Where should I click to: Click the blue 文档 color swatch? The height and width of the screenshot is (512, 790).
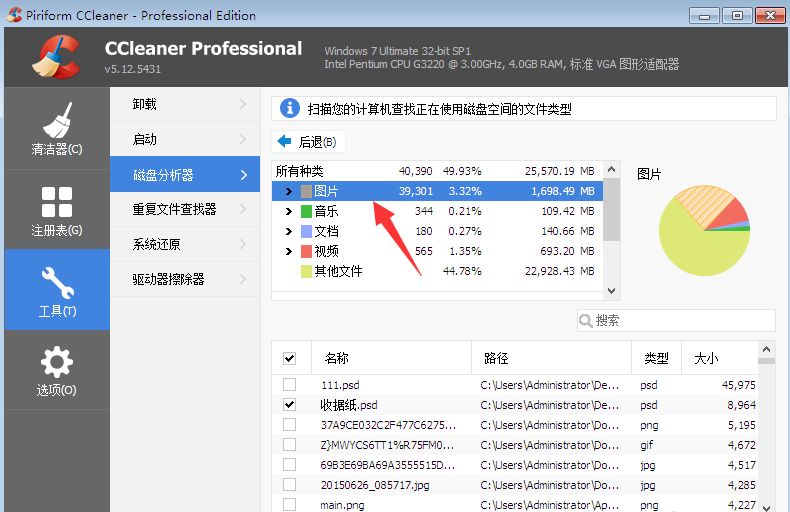306,231
